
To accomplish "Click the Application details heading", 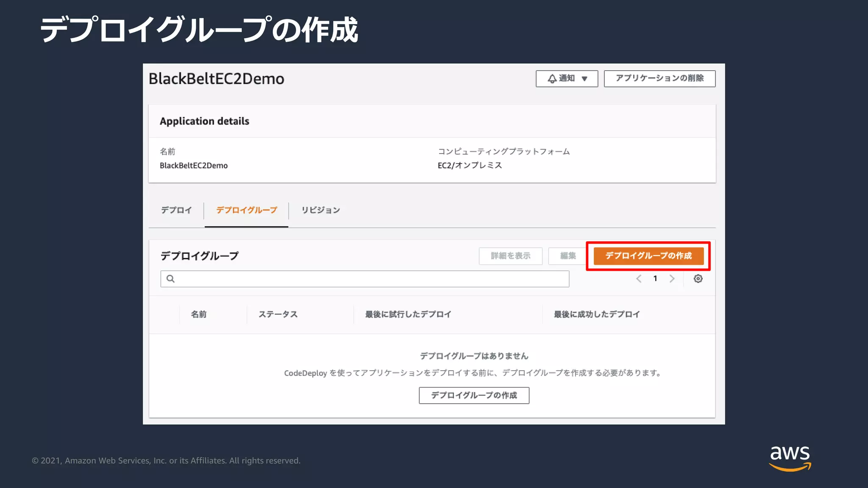I will [x=204, y=121].
